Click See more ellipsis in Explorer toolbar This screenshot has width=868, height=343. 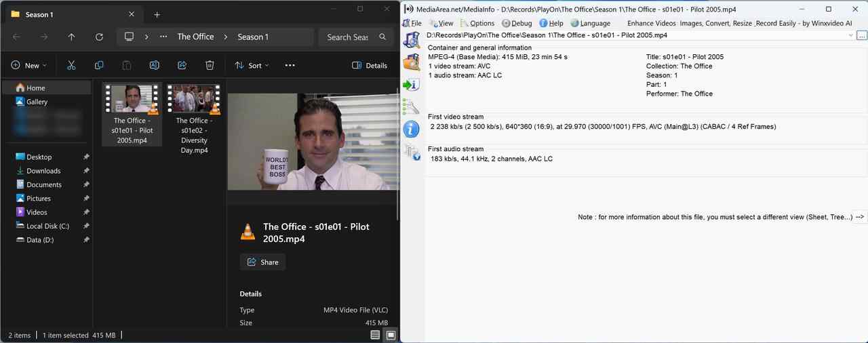click(290, 65)
